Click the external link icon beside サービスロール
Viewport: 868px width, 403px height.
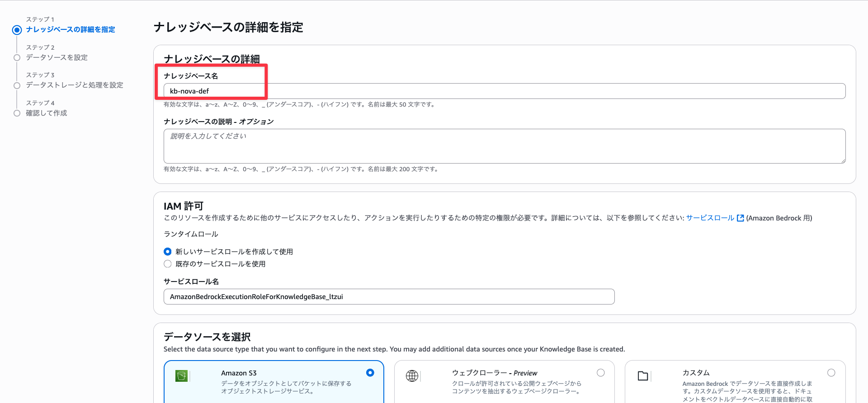(x=740, y=218)
